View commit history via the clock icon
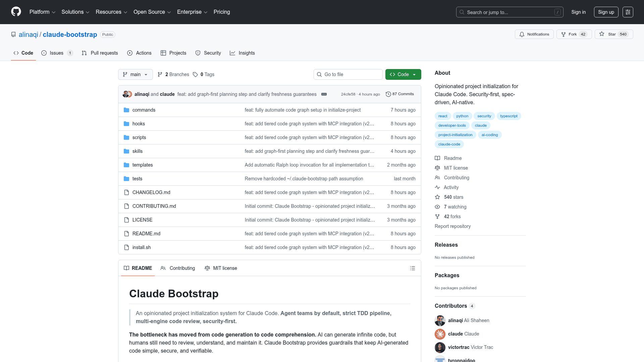Image resolution: width=644 pixels, height=362 pixels. click(388, 94)
